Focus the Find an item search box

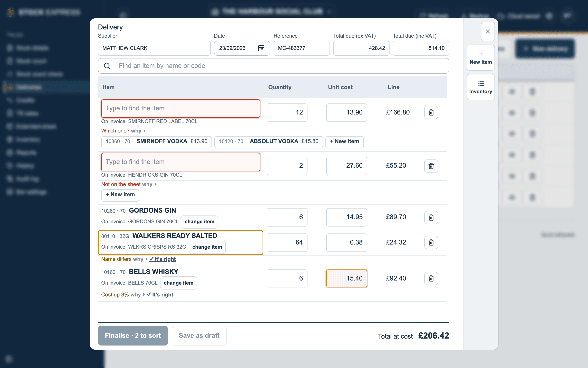[273, 66]
